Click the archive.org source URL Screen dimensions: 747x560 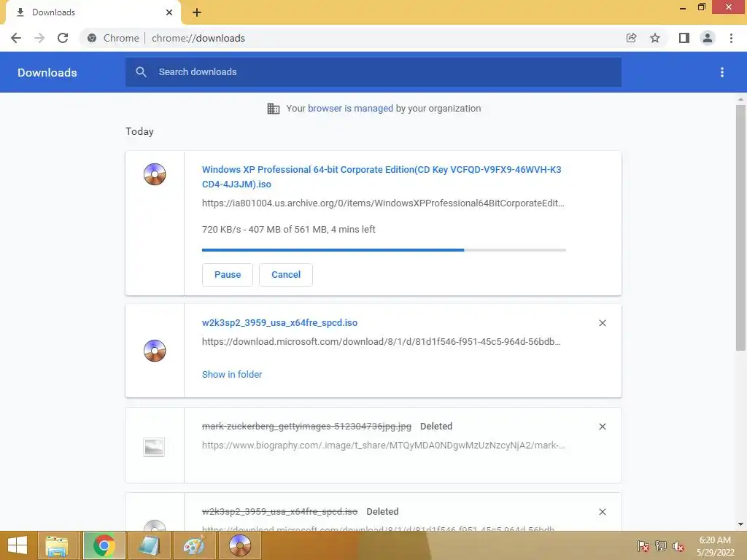[383, 203]
